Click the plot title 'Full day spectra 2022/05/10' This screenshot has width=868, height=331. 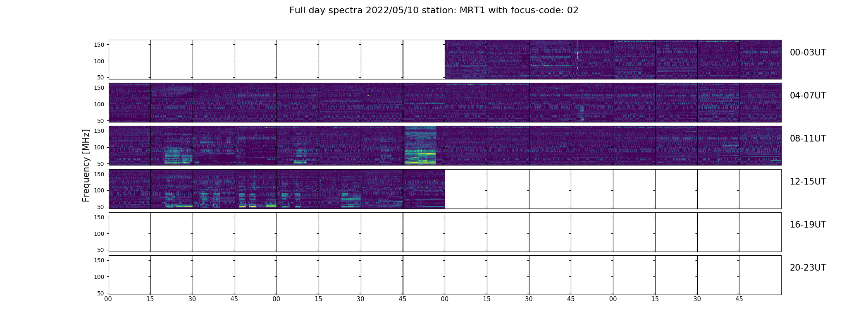point(434,10)
